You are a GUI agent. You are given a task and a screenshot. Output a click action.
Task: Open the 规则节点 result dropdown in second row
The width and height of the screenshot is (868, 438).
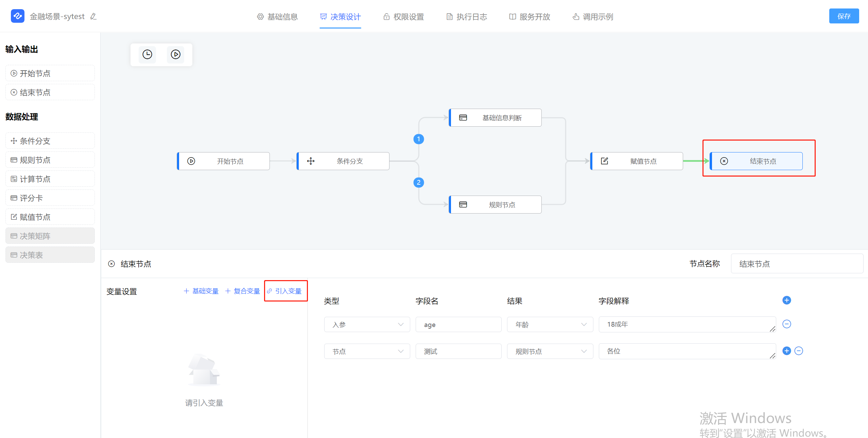[550, 351]
